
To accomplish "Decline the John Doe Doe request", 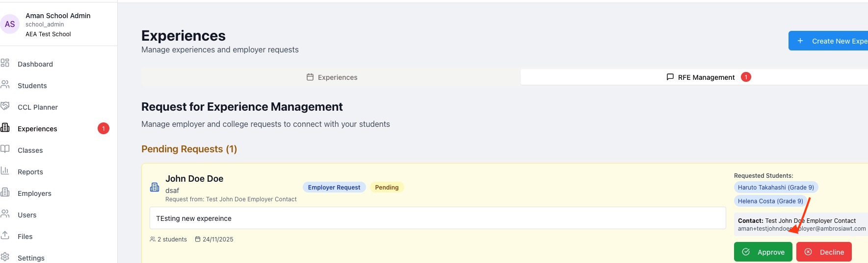I will coord(823,252).
